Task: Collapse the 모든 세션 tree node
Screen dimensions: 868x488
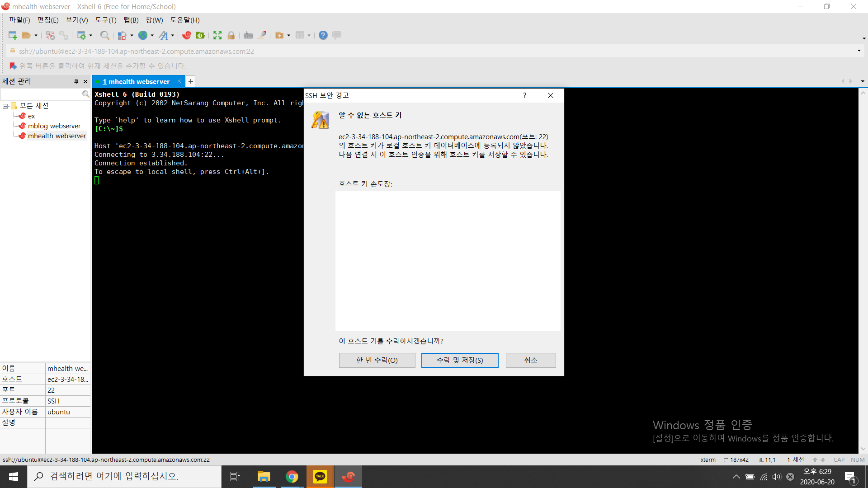Action: [5, 106]
